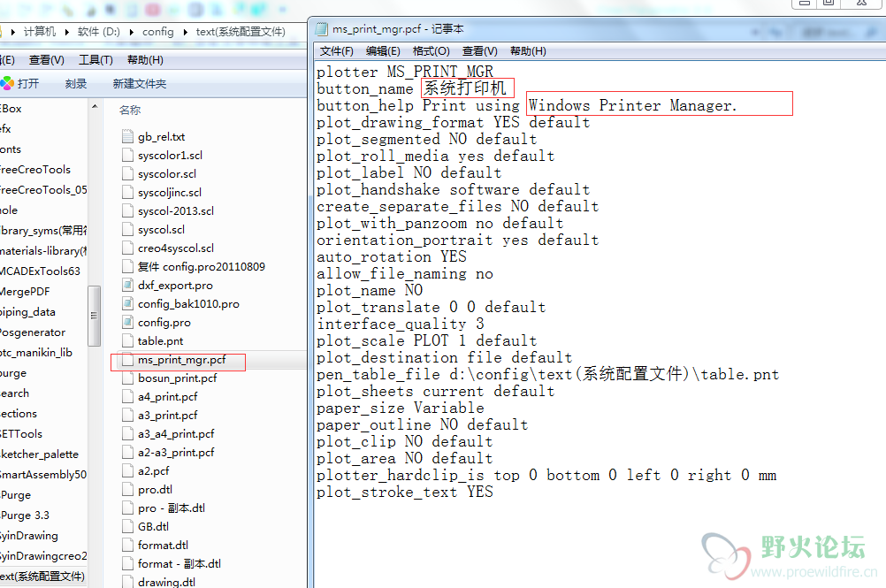Open the 编辑(E) menu in Notepad

point(383,51)
